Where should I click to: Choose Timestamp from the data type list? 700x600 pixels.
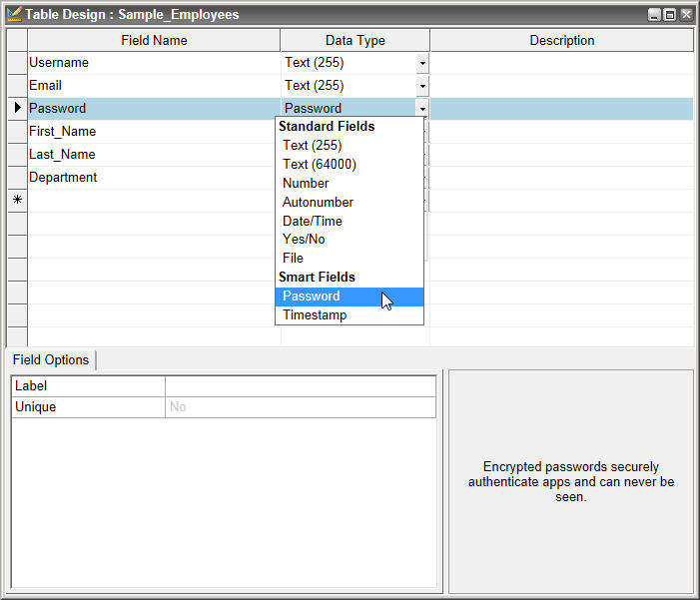315,315
